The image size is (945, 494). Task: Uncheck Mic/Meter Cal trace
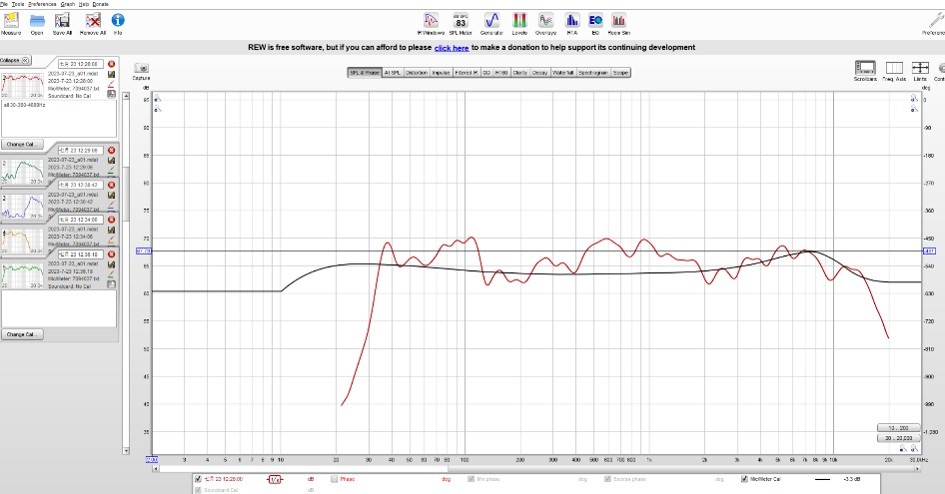[744, 480]
